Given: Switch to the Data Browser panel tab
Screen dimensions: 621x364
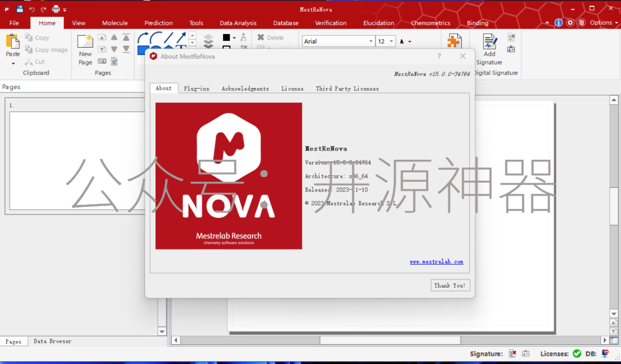Looking at the screenshot, I should [52, 341].
